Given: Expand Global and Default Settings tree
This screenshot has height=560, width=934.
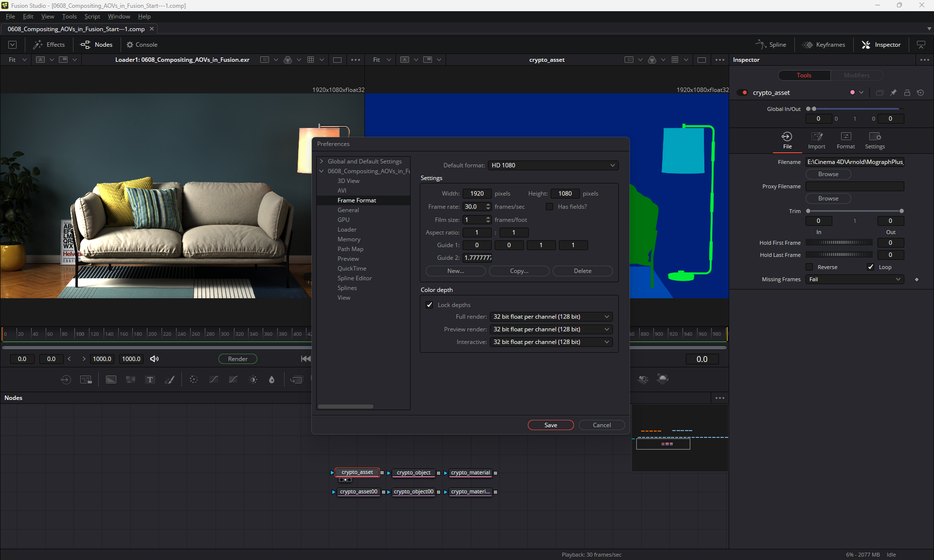Looking at the screenshot, I should 322,162.
